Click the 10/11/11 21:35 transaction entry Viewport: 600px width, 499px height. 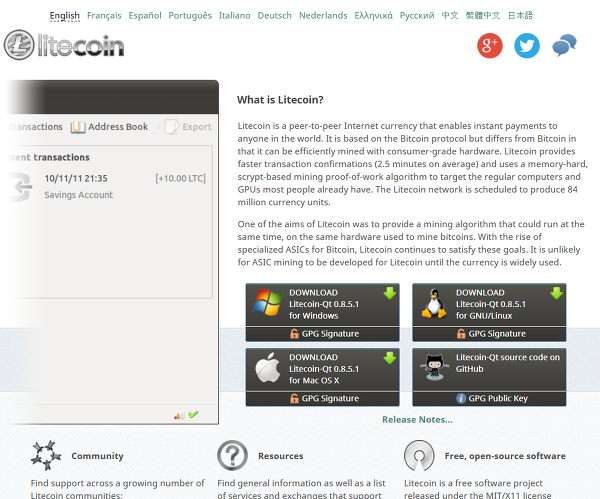[x=76, y=178]
